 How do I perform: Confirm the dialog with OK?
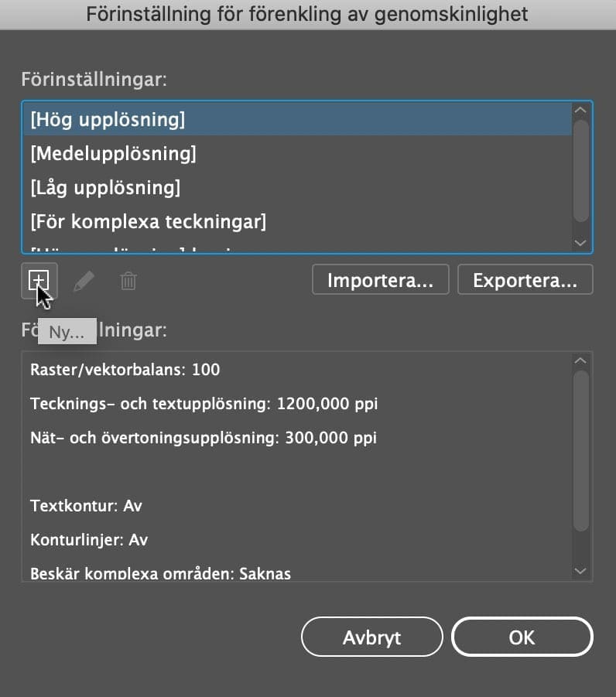coord(522,637)
